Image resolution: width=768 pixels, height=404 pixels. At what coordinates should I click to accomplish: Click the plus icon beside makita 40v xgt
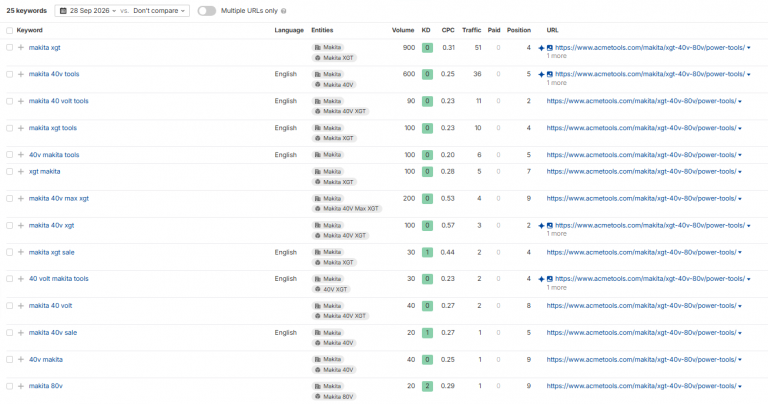(x=21, y=226)
